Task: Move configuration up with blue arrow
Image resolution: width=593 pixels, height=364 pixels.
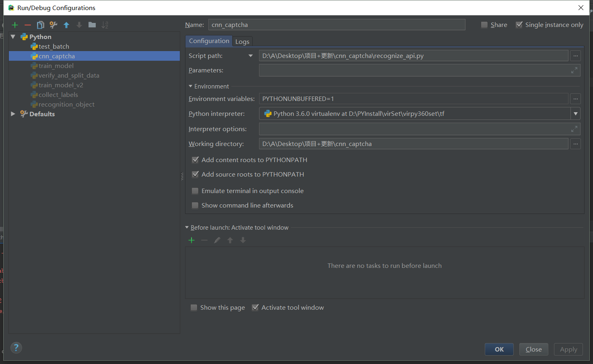Action: (66, 25)
